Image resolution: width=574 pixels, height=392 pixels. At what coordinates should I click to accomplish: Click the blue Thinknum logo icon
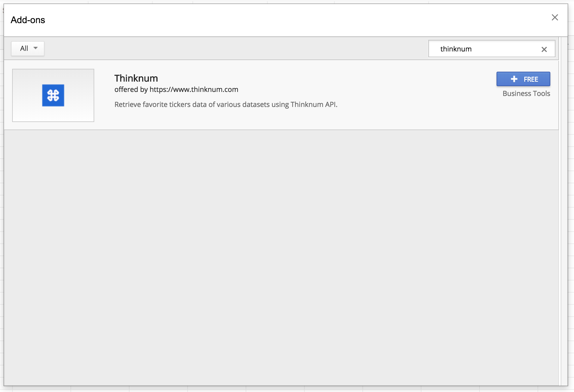click(x=53, y=95)
